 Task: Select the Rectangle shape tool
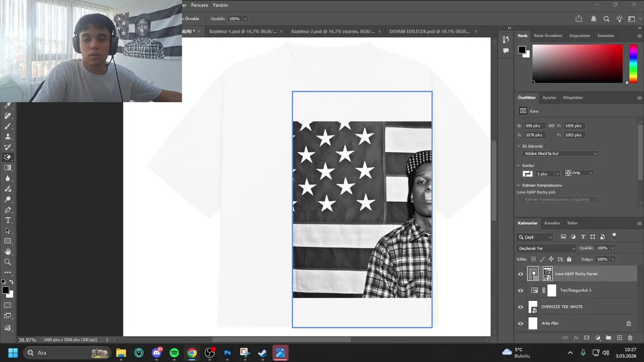click(x=8, y=241)
